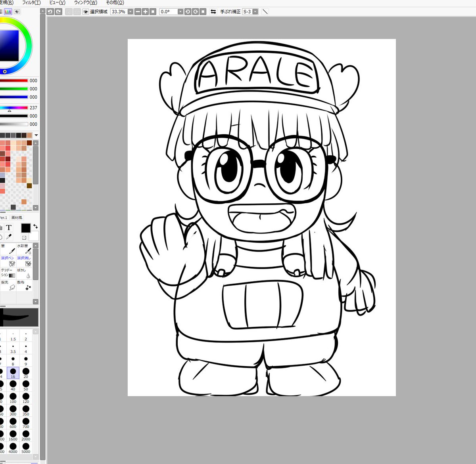The image size is (476, 464).
Task: Click the brush stroke preview thumbnail
Action: click(19, 317)
